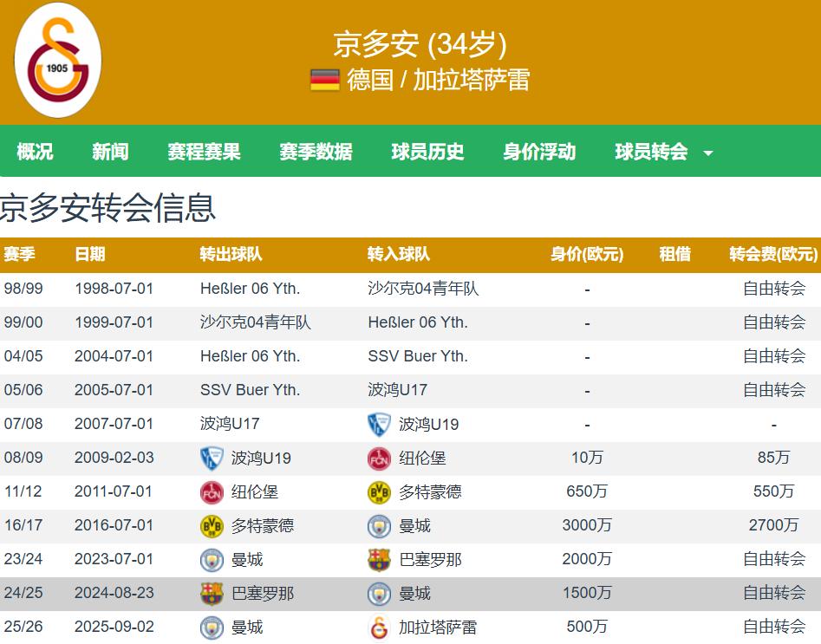This screenshot has height=644, width=821.
Task: Click the date 2016-07-01
Action: (114, 525)
